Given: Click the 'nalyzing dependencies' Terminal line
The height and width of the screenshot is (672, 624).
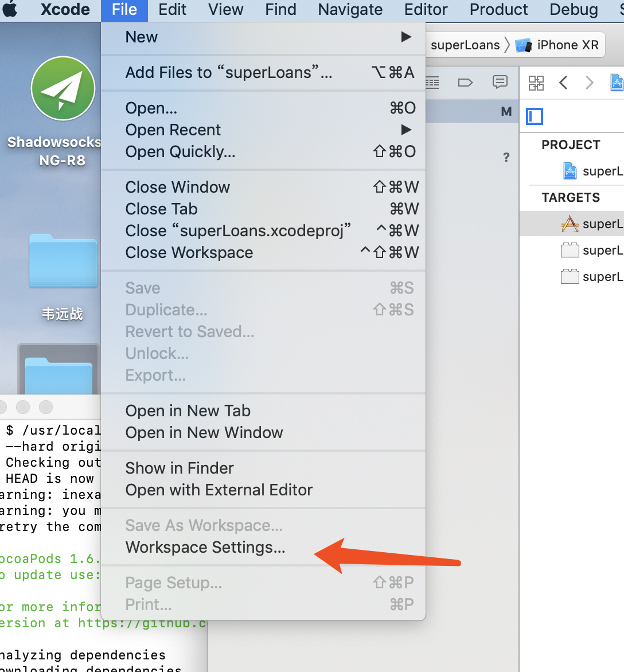Looking at the screenshot, I should click(82, 655).
